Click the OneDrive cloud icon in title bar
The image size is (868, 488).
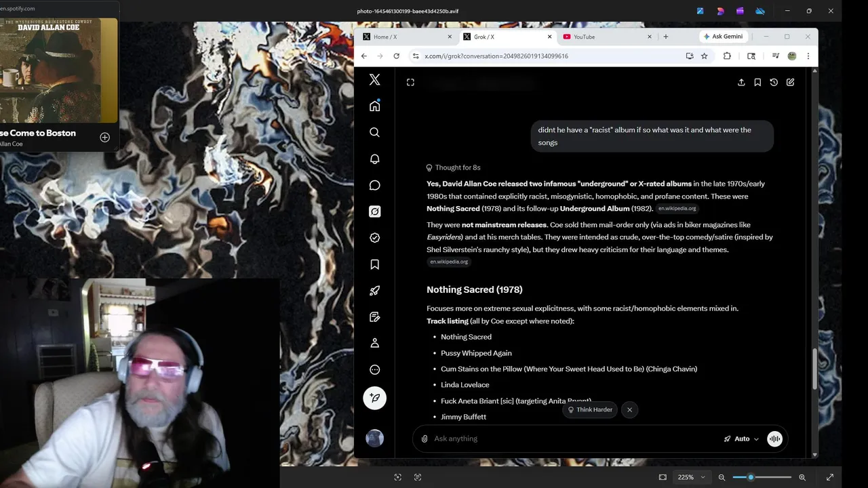(760, 11)
